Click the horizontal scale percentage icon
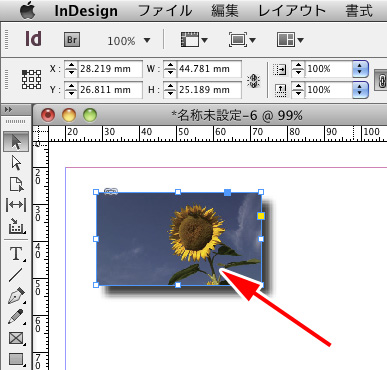 pyautogui.click(x=280, y=69)
